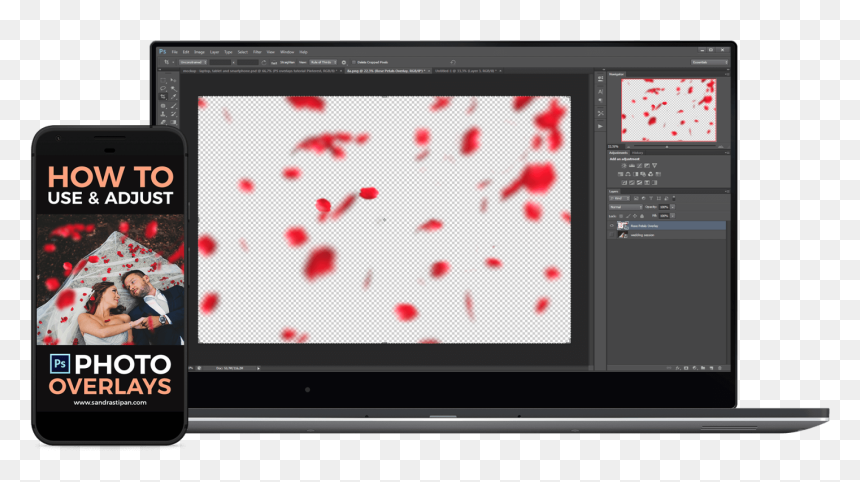860x482 pixels.
Task: Swap crop width and height
Action: click(x=264, y=63)
